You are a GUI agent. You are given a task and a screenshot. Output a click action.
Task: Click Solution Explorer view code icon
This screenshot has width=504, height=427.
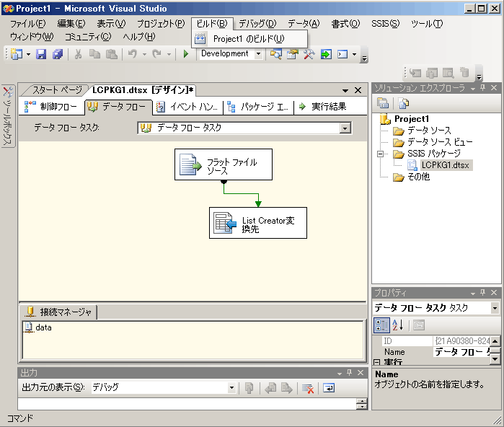403,103
